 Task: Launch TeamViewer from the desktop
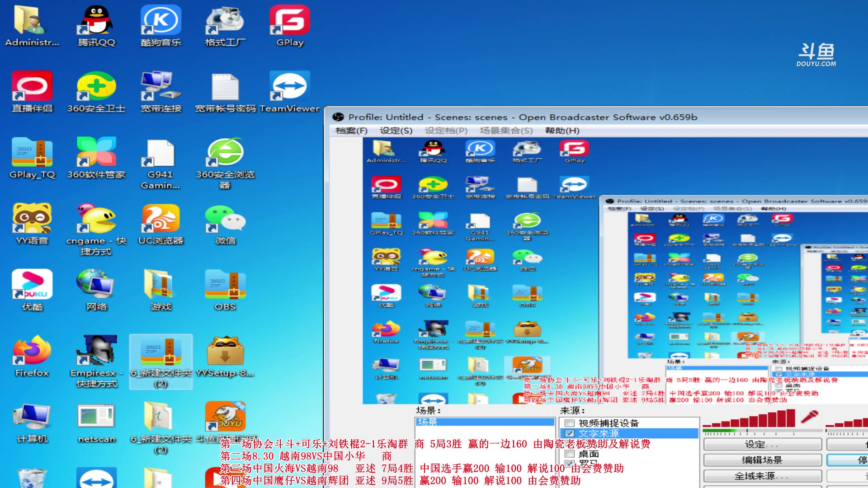(290, 92)
